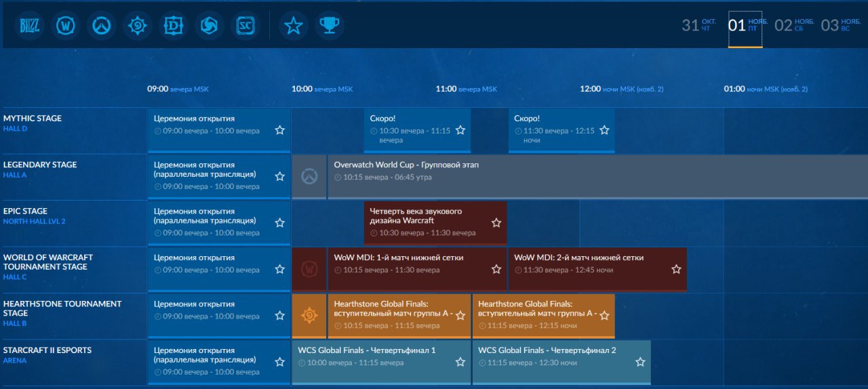Image resolution: width=868 pixels, height=389 pixels.
Task: Filter schedule by World of Warcraft icon
Action: click(x=67, y=26)
